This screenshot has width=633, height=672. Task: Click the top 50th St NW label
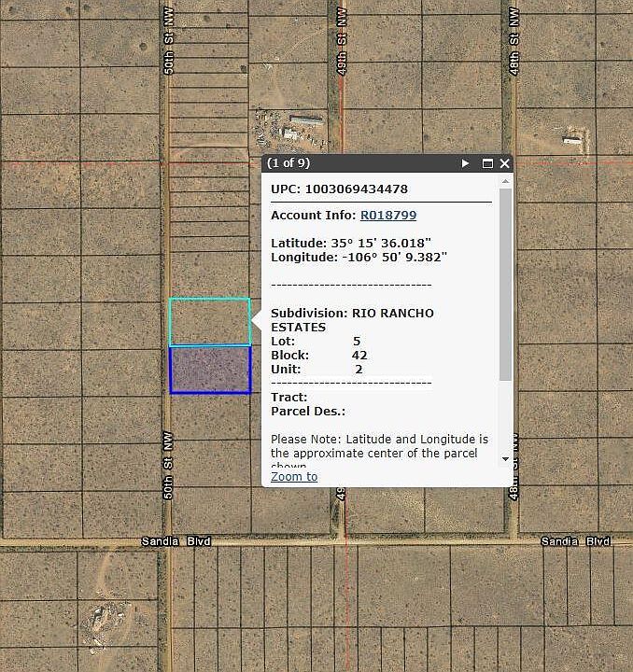coord(169,41)
